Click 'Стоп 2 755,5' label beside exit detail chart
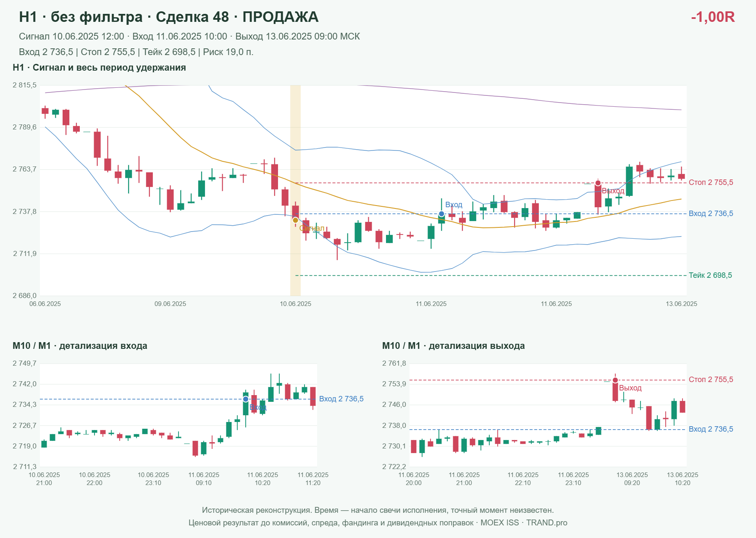Viewport: 756px width, 538px height. coord(711,380)
